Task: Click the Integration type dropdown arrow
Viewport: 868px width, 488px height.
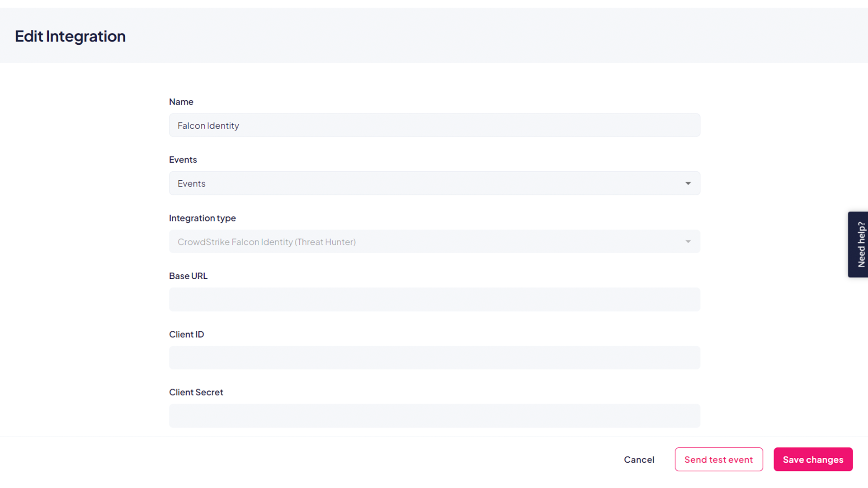Action: tap(688, 242)
